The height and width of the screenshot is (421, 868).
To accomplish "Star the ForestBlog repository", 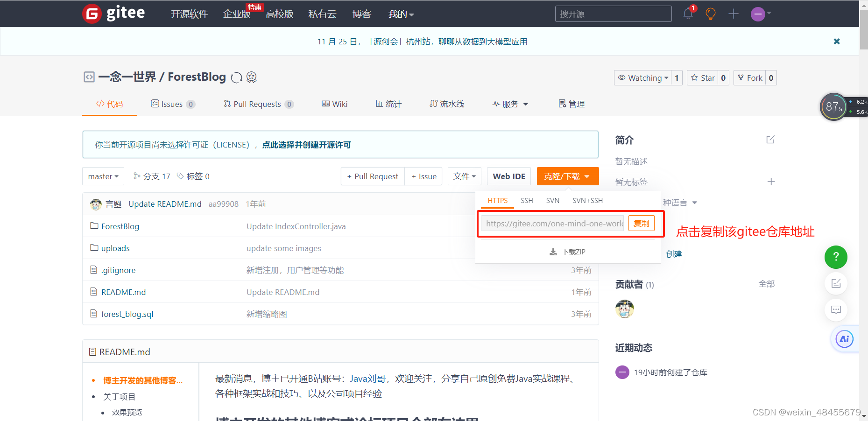I will pyautogui.click(x=703, y=77).
